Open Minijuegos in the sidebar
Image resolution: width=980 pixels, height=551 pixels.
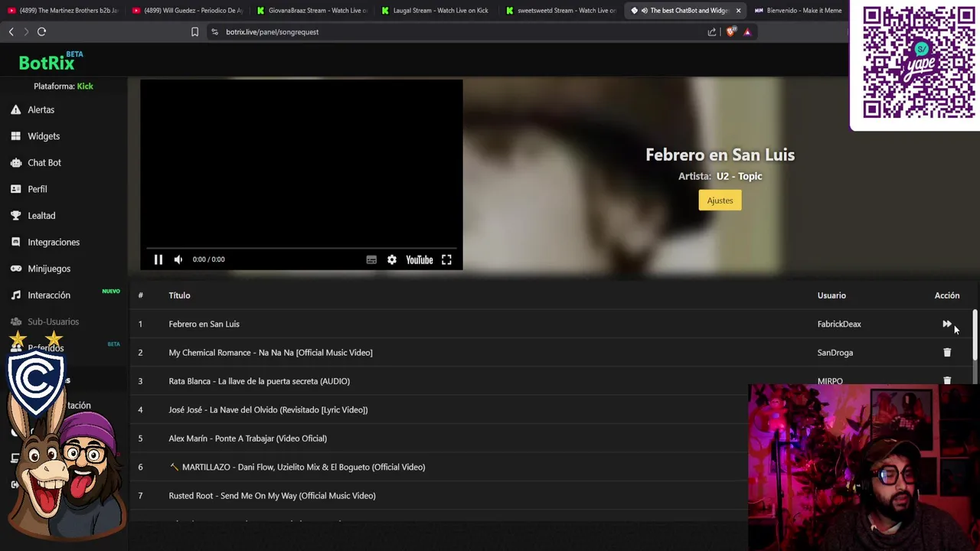click(x=49, y=269)
